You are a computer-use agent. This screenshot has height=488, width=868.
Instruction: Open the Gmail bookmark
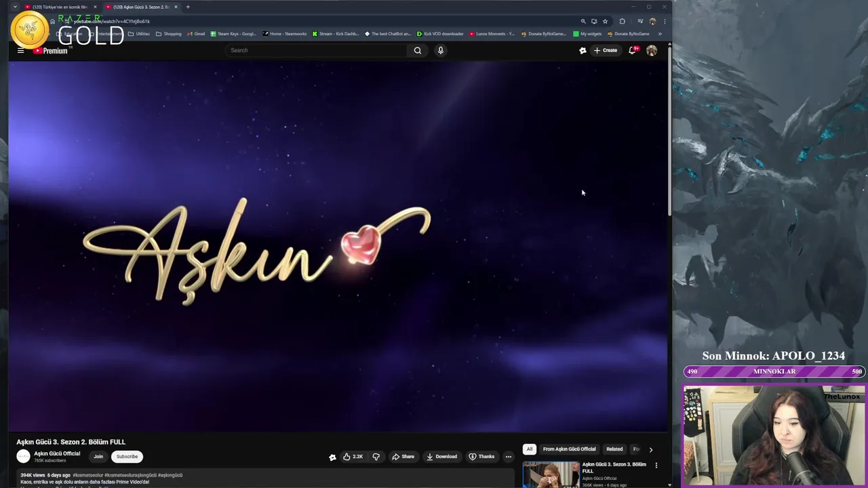pos(196,34)
